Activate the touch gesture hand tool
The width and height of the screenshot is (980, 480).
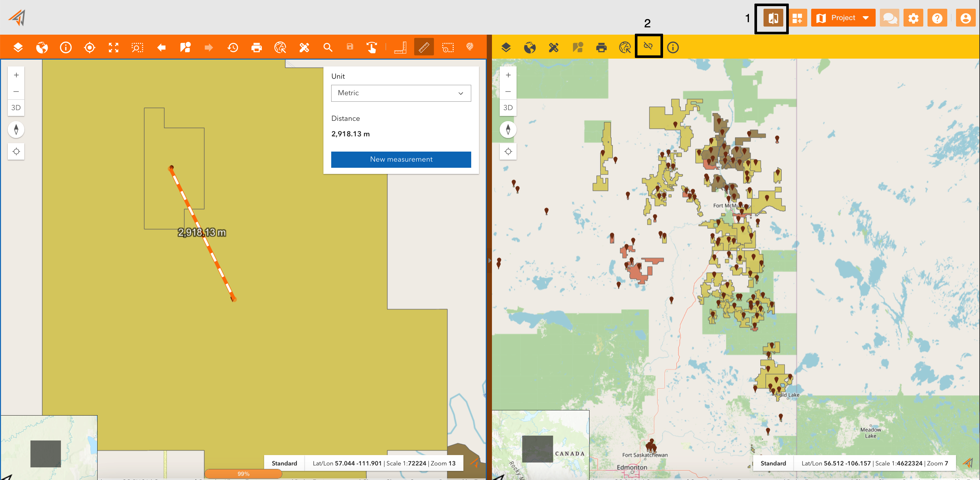(372, 48)
